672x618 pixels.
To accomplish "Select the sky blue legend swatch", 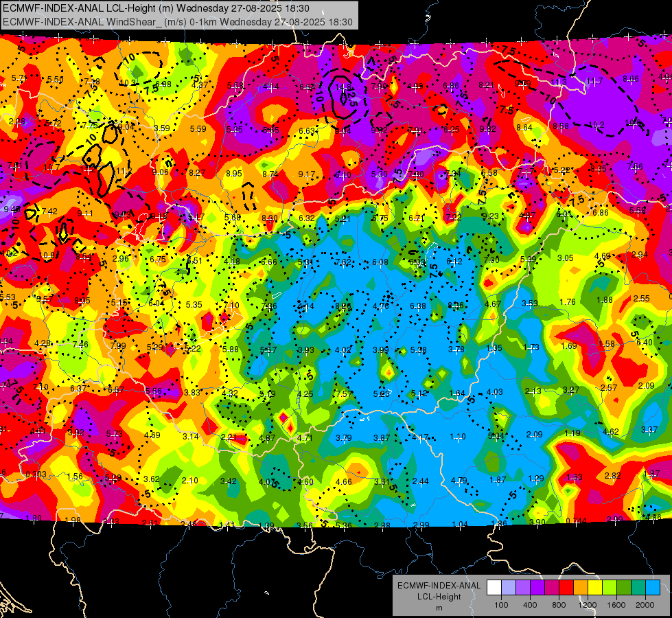I will pos(653,587).
